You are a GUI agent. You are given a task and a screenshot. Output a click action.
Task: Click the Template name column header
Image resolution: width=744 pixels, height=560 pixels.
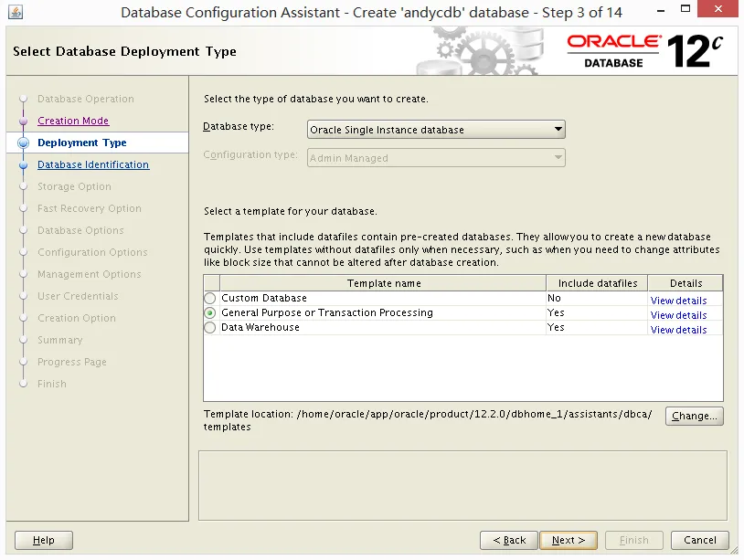pos(383,283)
